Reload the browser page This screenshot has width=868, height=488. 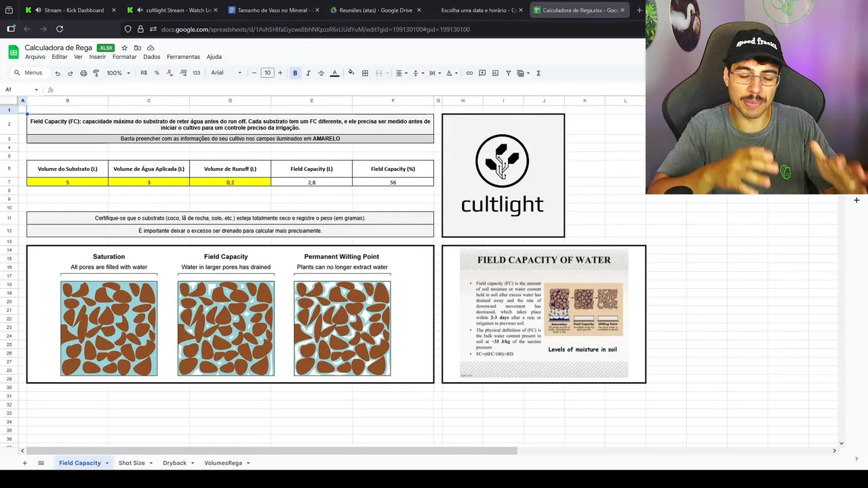tap(60, 29)
